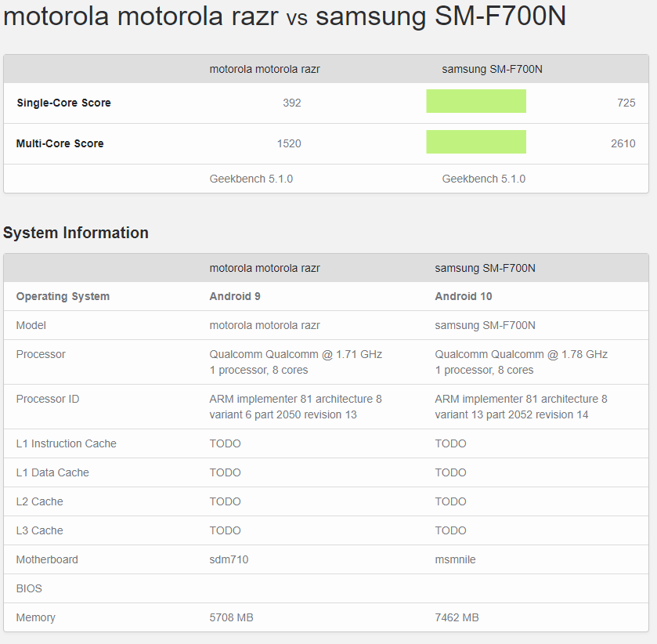The image size is (657, 644).
Task: Click the Qualcomm @ 1.78 GHz processor cell
Action: pyautogui.click(x=521, y=354)
